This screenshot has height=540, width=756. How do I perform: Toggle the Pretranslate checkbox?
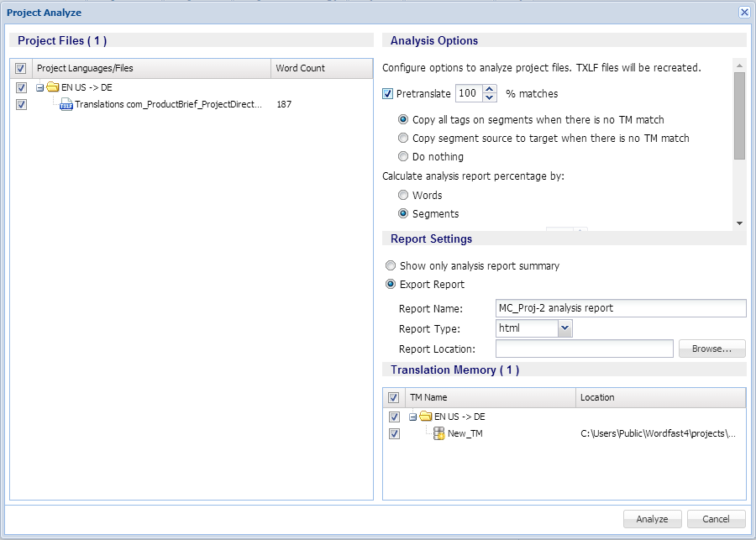[388, 94]
